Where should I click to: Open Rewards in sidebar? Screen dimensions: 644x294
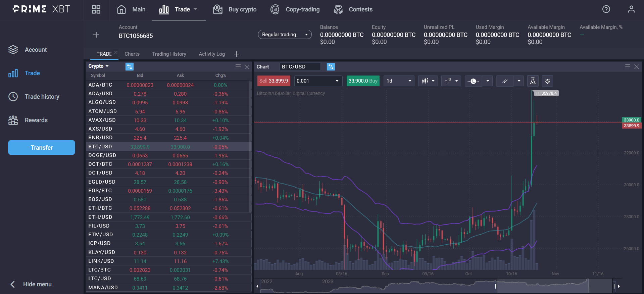tap(28, 120)
